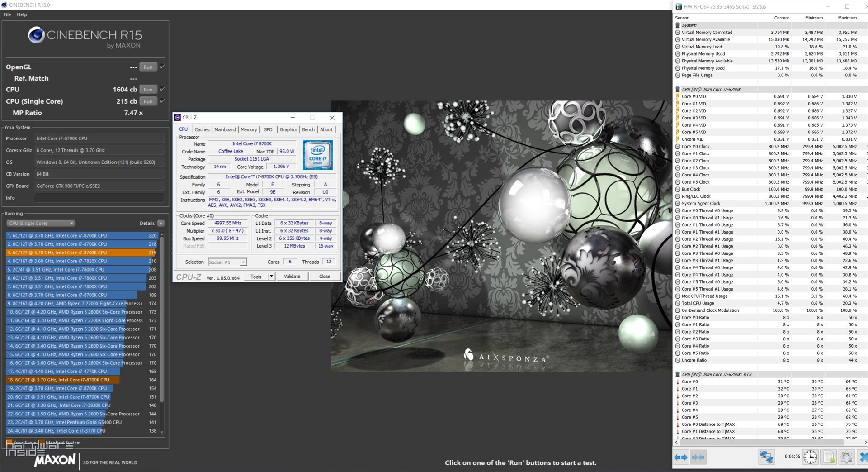Click Uncore Ratio sensor icon
868x472 pixels.
point(678,360)
